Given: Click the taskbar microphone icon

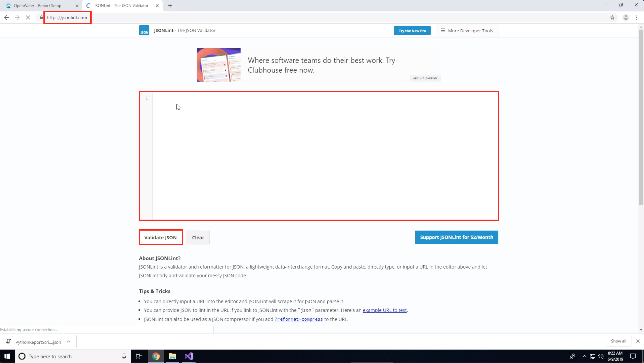Looking at the screenshot, I should 124,356.
